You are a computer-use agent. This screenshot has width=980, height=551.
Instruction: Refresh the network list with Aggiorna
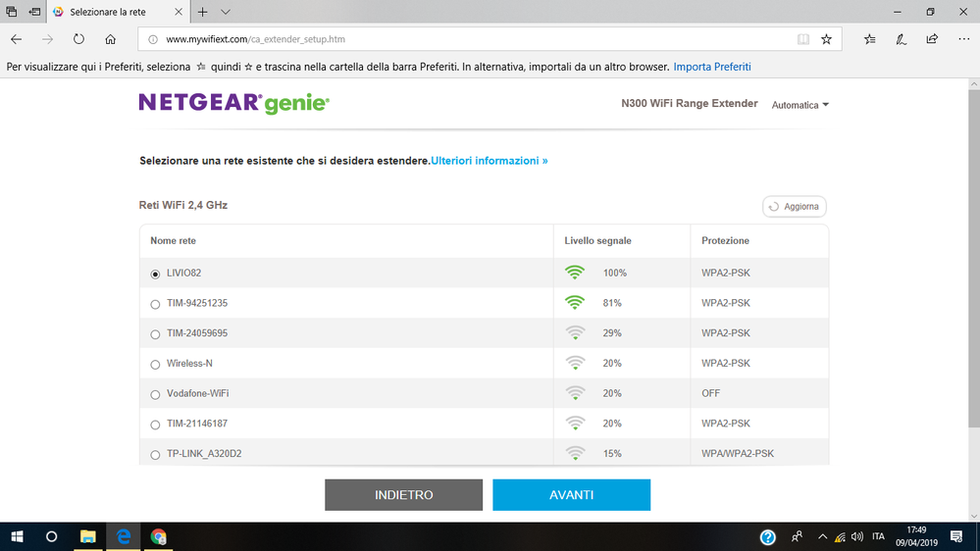click(x=794, y=207)
